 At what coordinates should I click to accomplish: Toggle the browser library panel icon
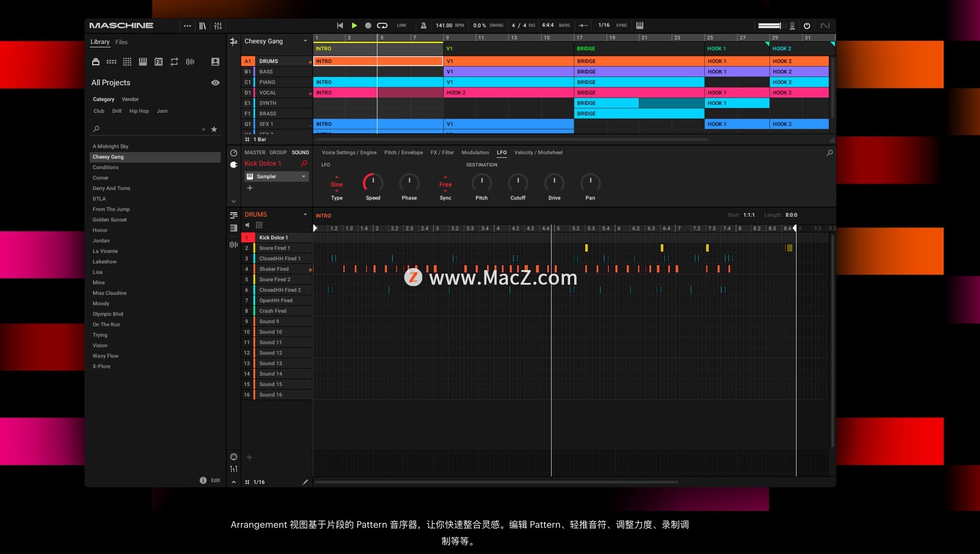click(x=203, y=26)
